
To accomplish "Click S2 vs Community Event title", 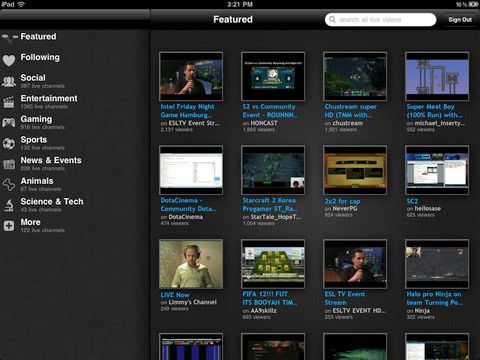I will click(x=270, y=111).
